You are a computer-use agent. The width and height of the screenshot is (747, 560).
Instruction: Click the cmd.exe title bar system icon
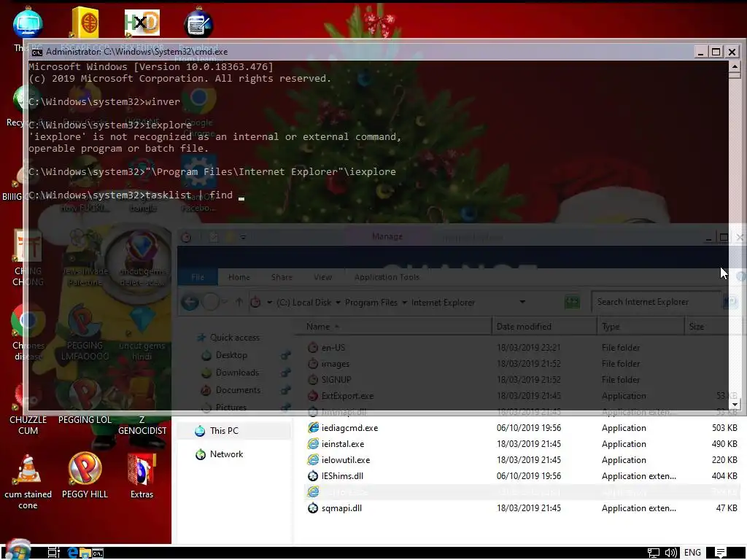(36, 52)
